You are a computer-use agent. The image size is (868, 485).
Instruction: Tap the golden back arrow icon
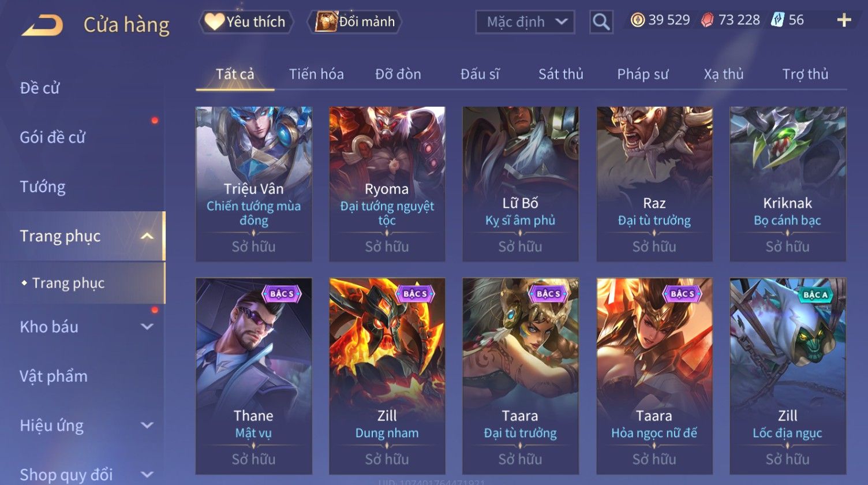tap(43, 25)
